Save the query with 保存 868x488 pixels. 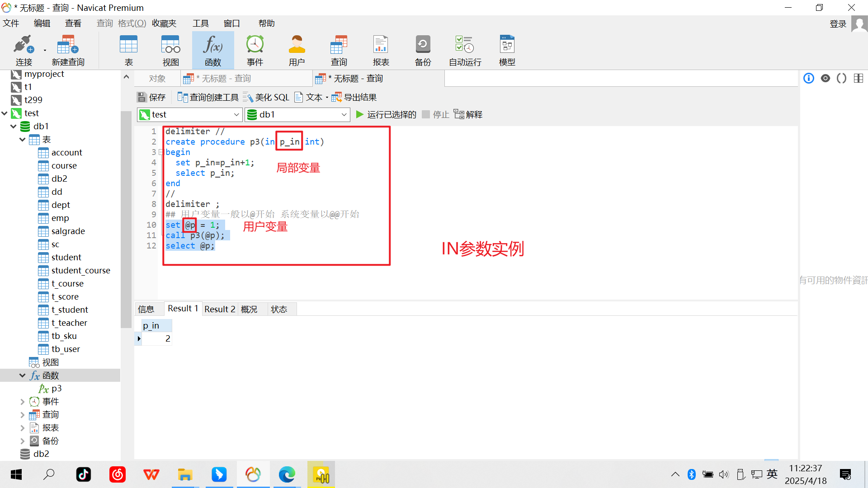pyautogui.click(x=152, y=97)
